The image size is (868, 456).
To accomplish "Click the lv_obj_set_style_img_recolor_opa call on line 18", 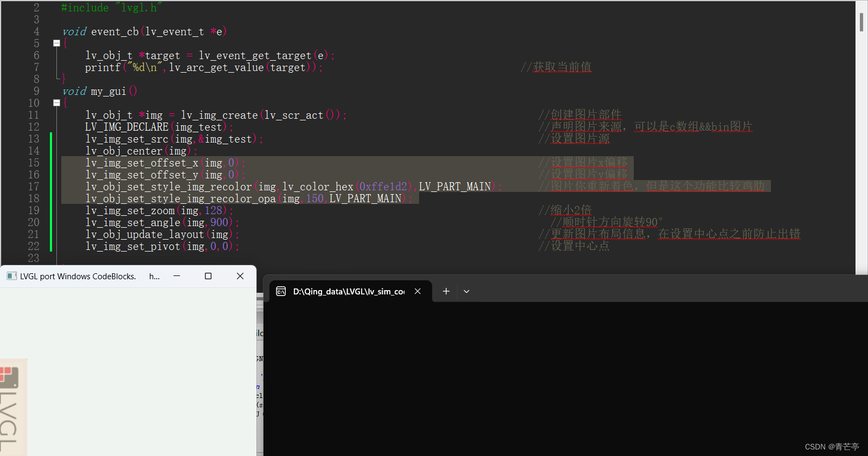I will [249, 198].
